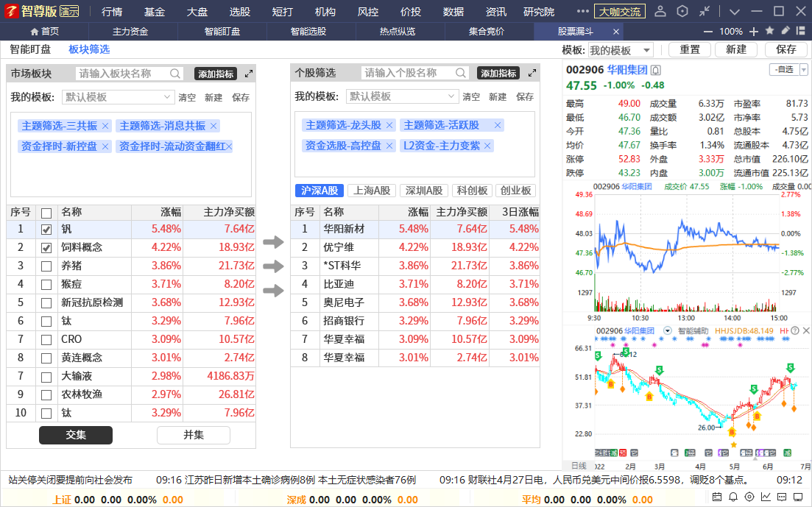This screenshot has height=507, width=812.
Task: Zoom in with the plus icon
Action: [x=754, y=32]
